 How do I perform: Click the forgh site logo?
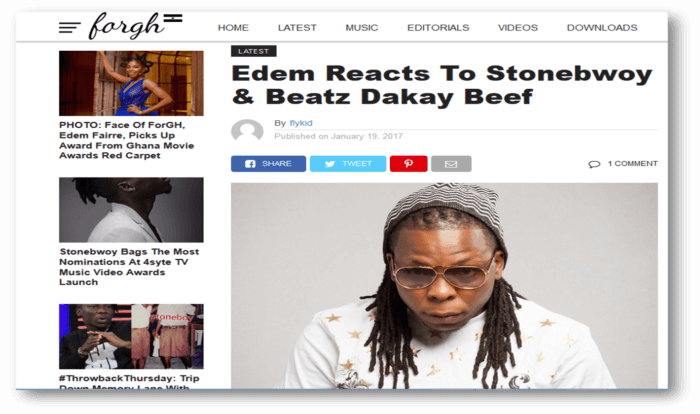tap(135, 25)
